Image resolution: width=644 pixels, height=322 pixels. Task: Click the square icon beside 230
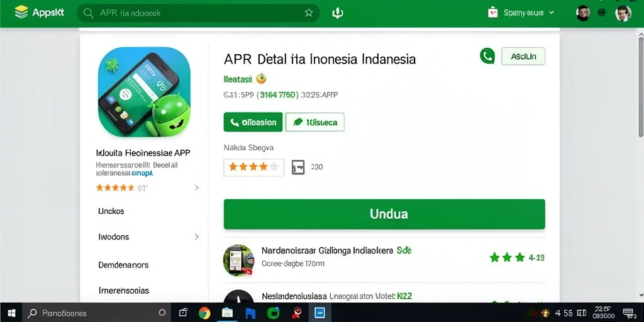(298, 167)
